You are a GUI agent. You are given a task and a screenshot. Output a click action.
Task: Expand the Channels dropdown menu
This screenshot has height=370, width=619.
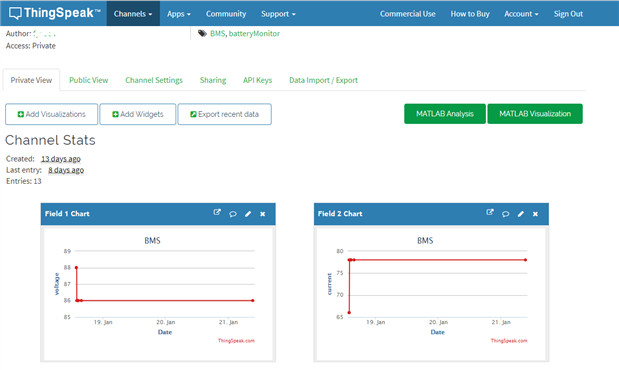point(133,14)
